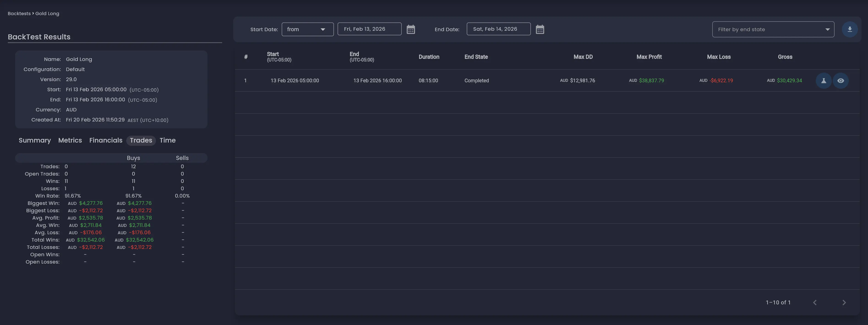Download the backtest results

(850, 29)
